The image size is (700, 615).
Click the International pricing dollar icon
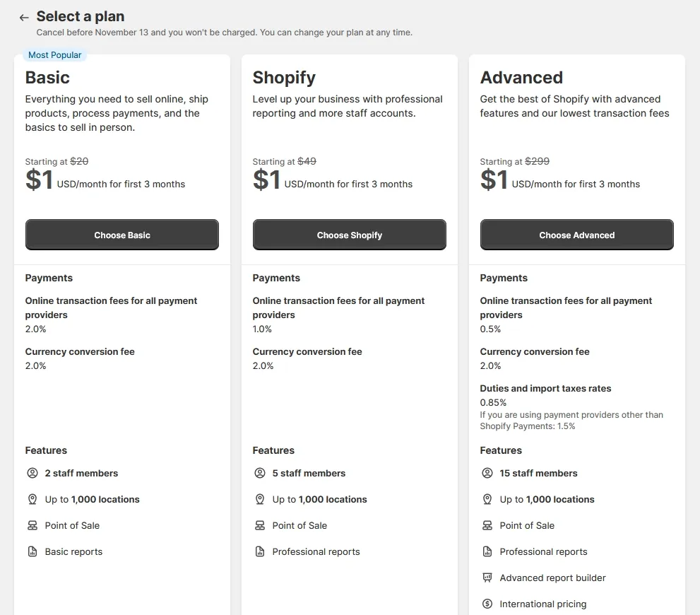(x=487, y=604)
